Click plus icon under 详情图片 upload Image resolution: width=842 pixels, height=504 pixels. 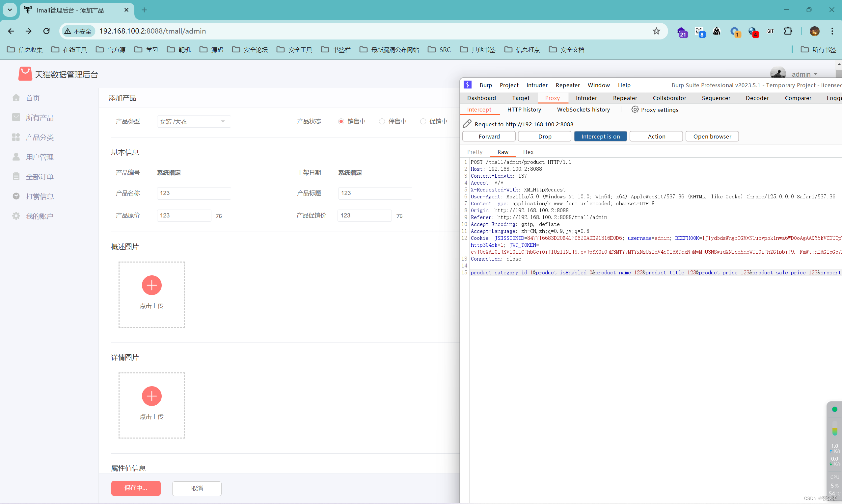coord(151,396)
